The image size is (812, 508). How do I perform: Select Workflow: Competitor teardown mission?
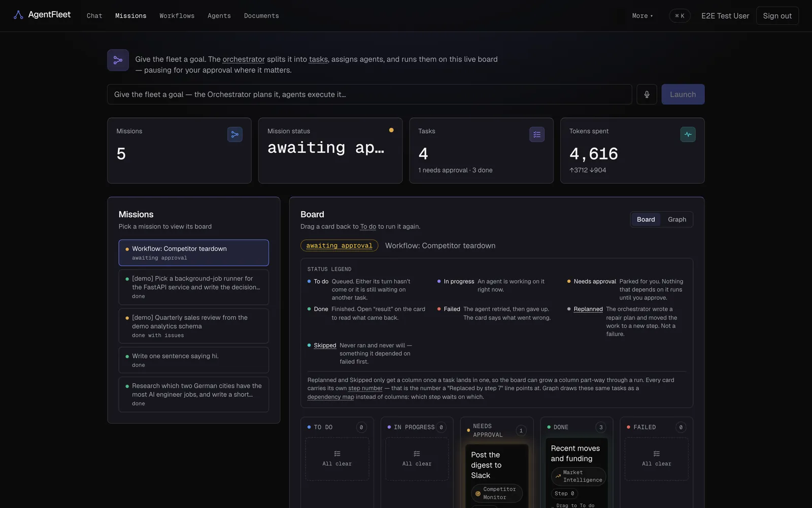pyautogui.click(x=194, y=252)
